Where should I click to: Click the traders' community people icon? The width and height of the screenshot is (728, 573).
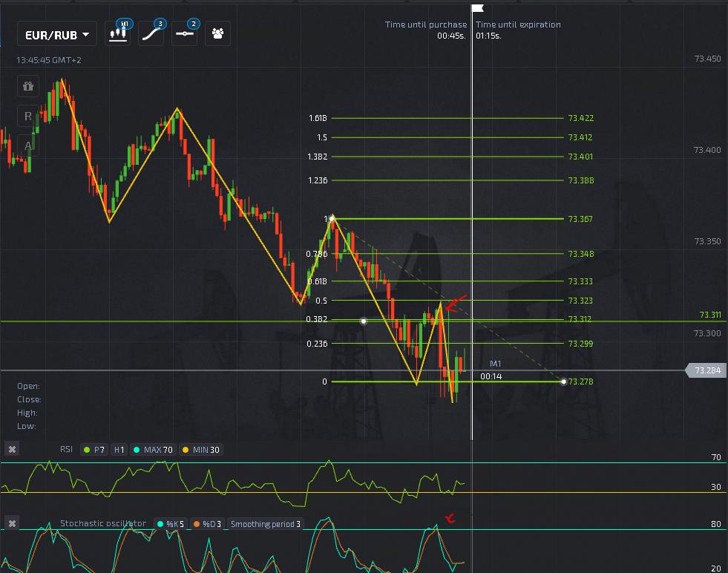point(217,34)
